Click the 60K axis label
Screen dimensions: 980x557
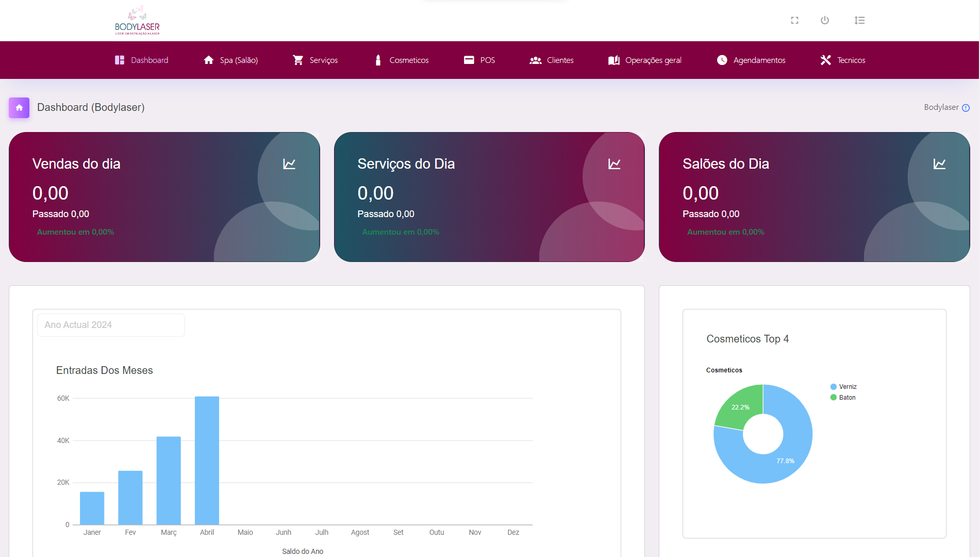click(x=63, y=398)
